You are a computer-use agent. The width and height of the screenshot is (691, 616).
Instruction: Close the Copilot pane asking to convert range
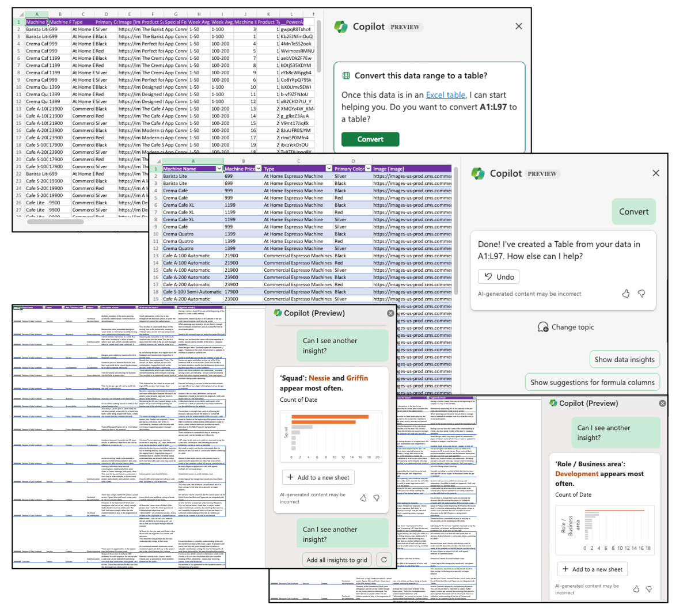click(x=518, y=26)
